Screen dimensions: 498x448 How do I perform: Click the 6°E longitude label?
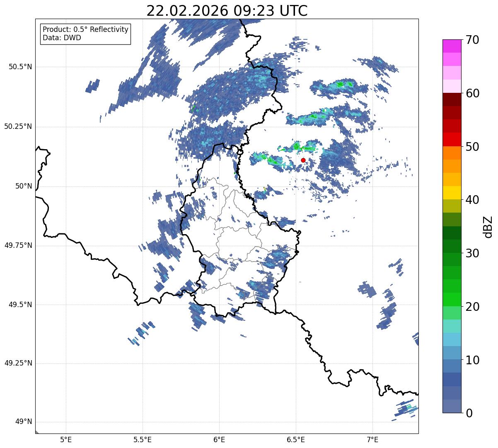pos(219,440)
